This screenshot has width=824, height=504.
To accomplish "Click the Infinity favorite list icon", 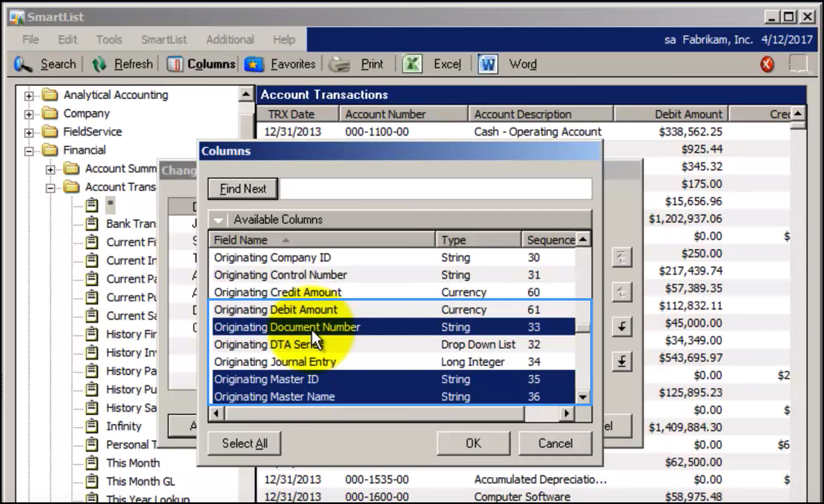I will coord(92,426).
